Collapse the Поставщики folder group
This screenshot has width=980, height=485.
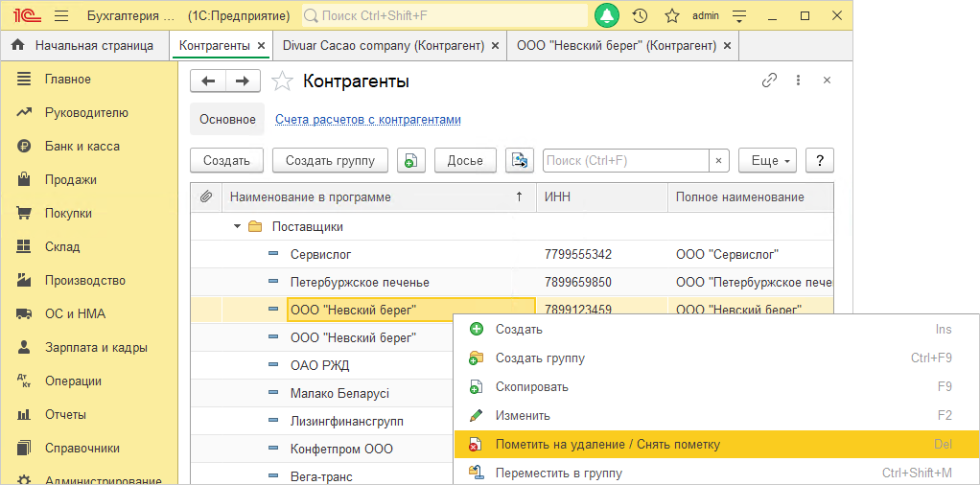point(237,227)
